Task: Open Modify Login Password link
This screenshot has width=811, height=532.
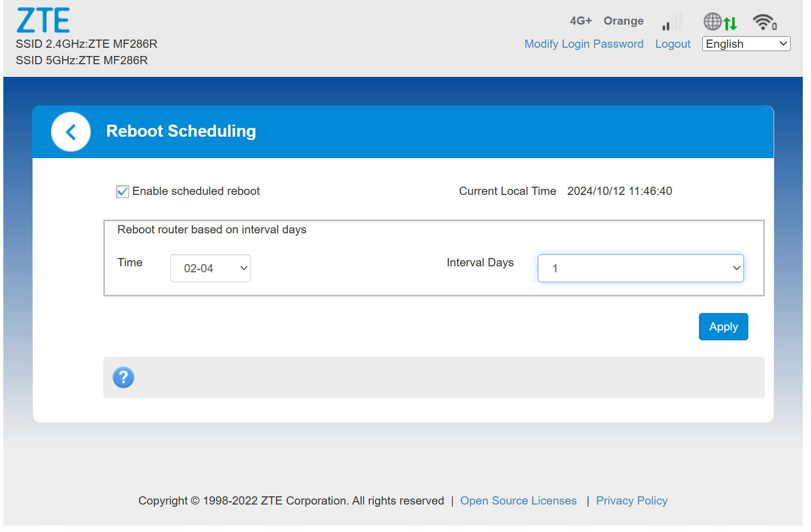Action: click(x=584, y=44)
